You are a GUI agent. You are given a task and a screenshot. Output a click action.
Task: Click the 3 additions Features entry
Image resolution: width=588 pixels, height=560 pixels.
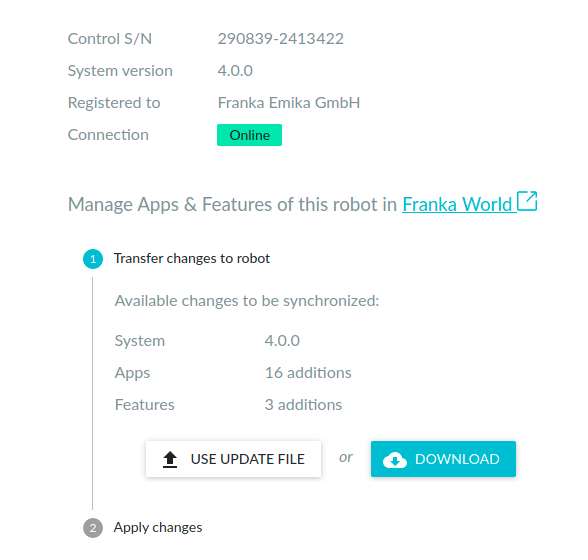tap(303, 405)
